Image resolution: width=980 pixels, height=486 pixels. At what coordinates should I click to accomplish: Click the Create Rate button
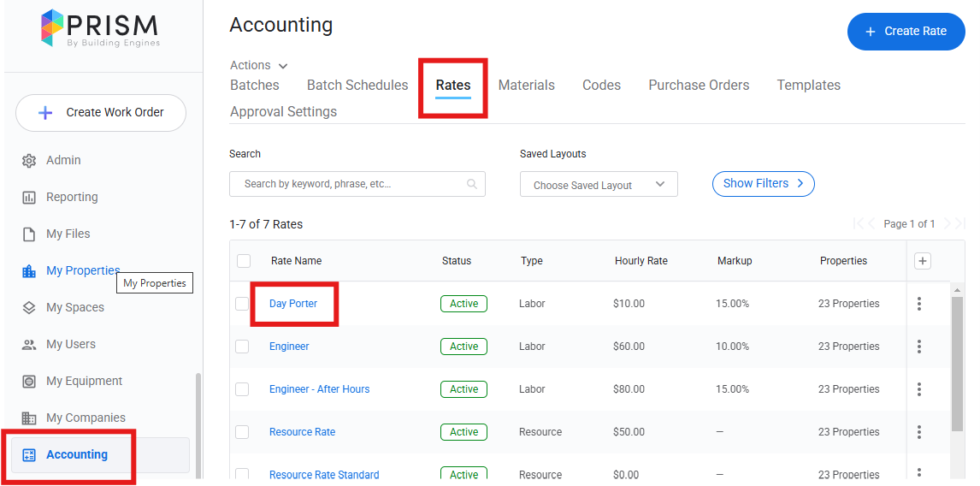[906, 32]
